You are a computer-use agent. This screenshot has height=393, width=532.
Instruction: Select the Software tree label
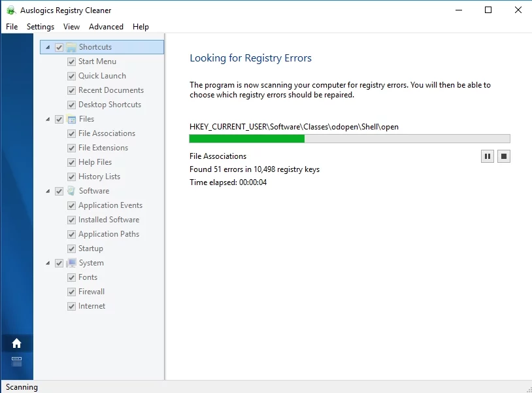94,191
